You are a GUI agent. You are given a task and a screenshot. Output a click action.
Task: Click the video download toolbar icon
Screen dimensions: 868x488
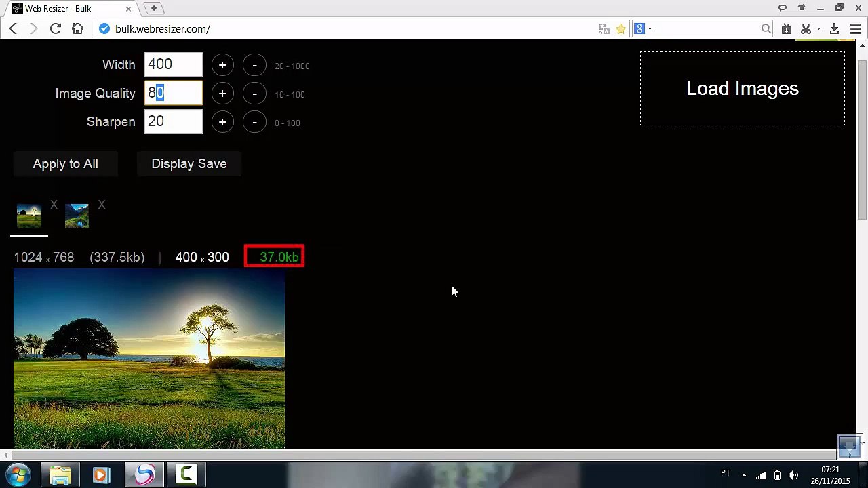[787, 28]
